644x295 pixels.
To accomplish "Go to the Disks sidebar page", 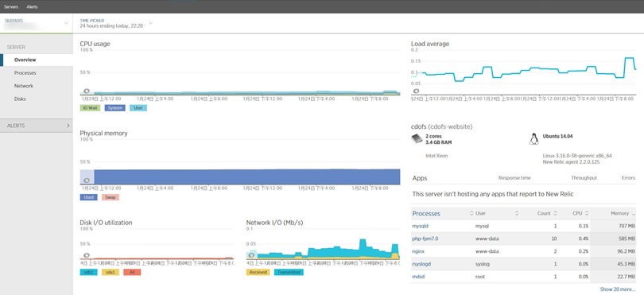I will point(20,99).
